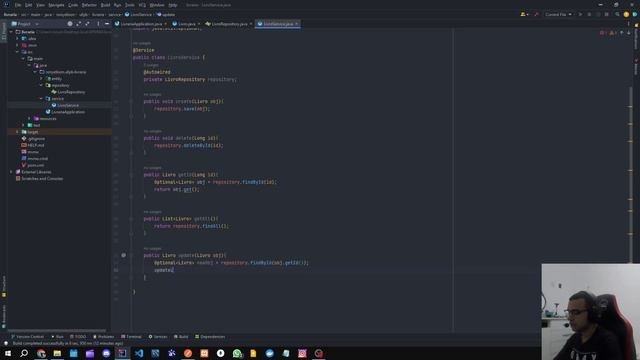
Task: Switch to the Livro.java editor tab
Action: 186,24
